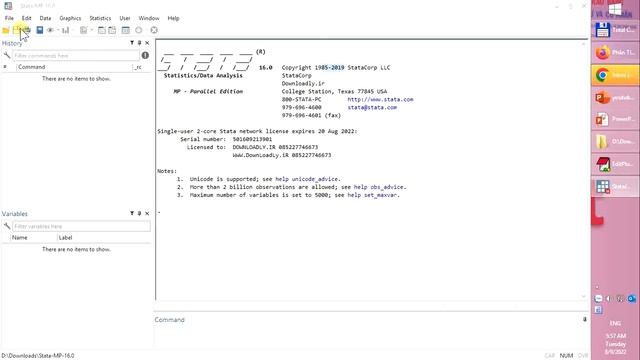
Task: Open the Window menu
Action: point(149,18)
